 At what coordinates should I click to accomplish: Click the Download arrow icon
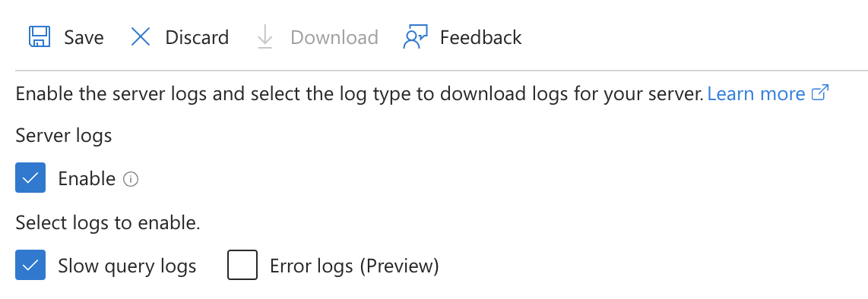point(265,37)
